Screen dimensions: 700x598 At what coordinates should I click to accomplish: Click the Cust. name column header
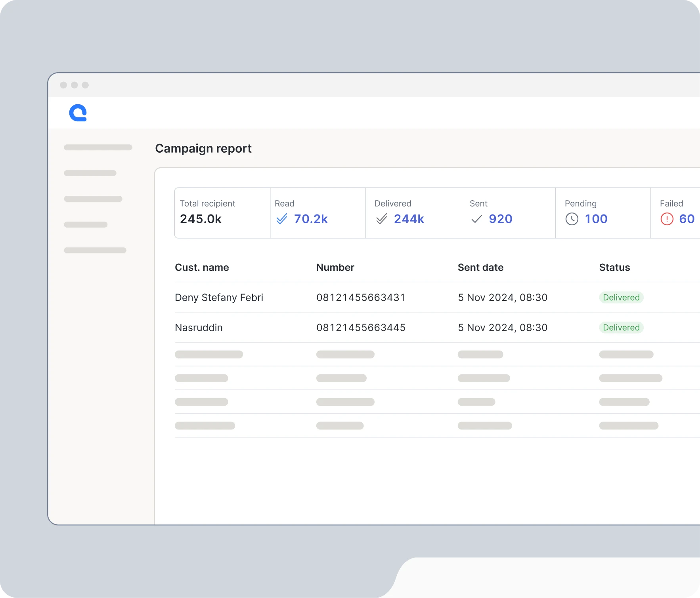202,267
